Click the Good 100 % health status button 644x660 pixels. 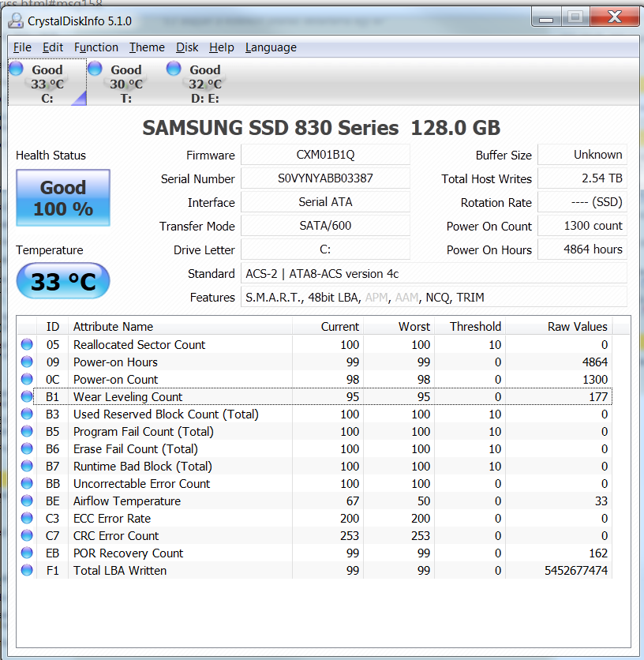pyautogui.click(x=63, y=198)
